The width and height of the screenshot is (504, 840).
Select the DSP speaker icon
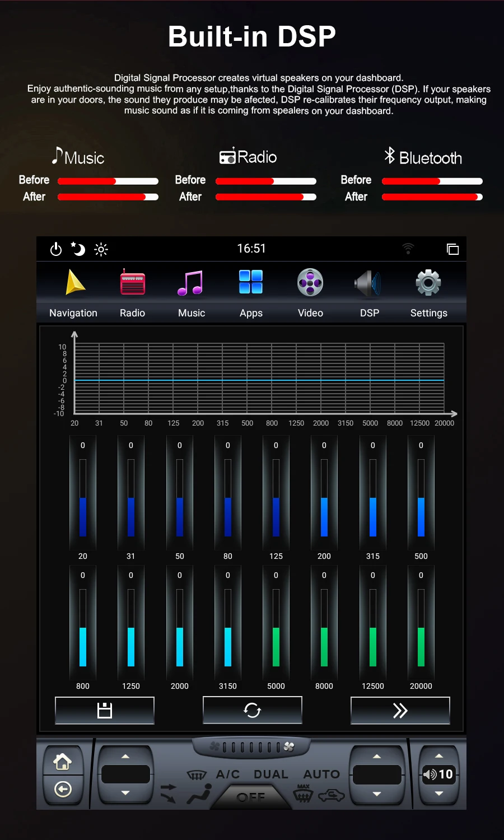point(368,283)
